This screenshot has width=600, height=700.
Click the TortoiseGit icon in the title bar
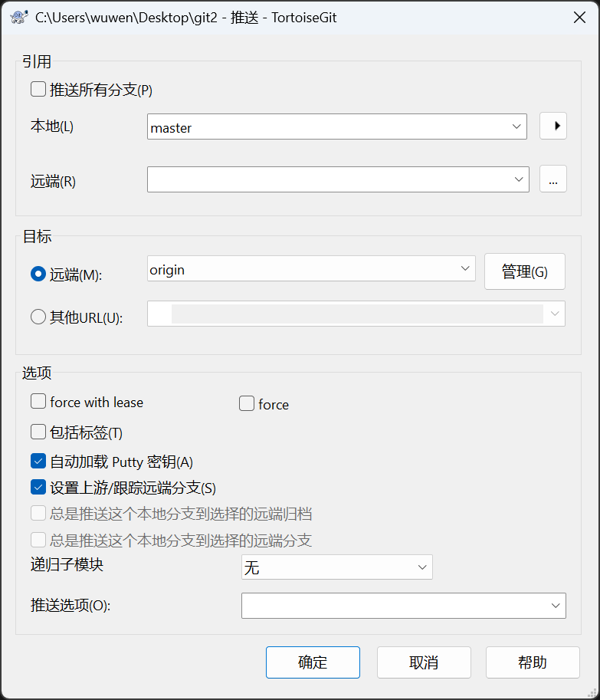(x=18, y=17)
